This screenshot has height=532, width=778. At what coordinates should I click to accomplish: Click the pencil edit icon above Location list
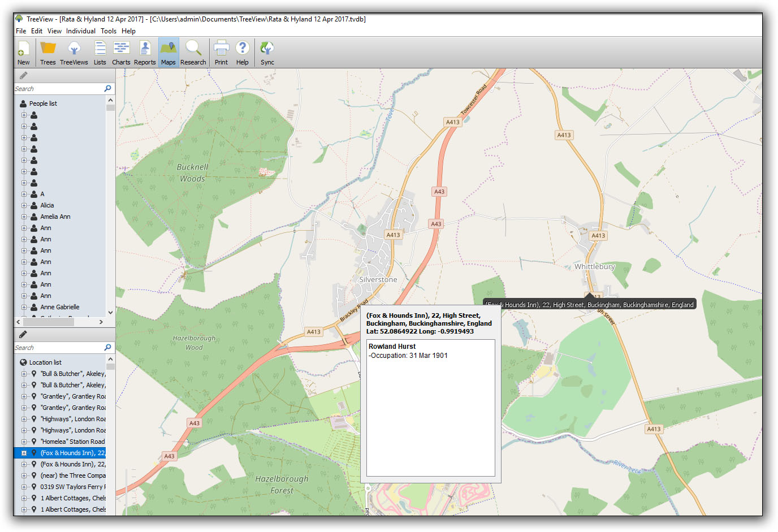[x=23, y=335]
